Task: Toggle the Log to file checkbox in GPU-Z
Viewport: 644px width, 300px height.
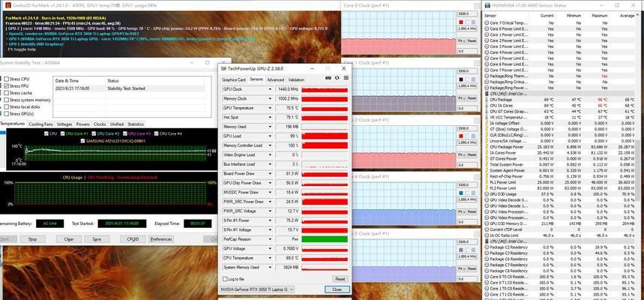Action: point(224,279)
